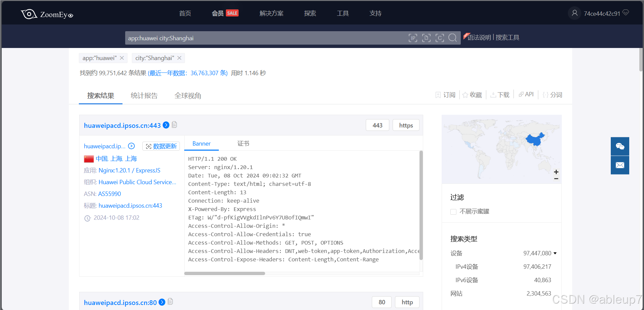Copy icon next to huaweipacd.ipsos.cn:80
Screen dimensions: 644x310
[x=170, y=301]
